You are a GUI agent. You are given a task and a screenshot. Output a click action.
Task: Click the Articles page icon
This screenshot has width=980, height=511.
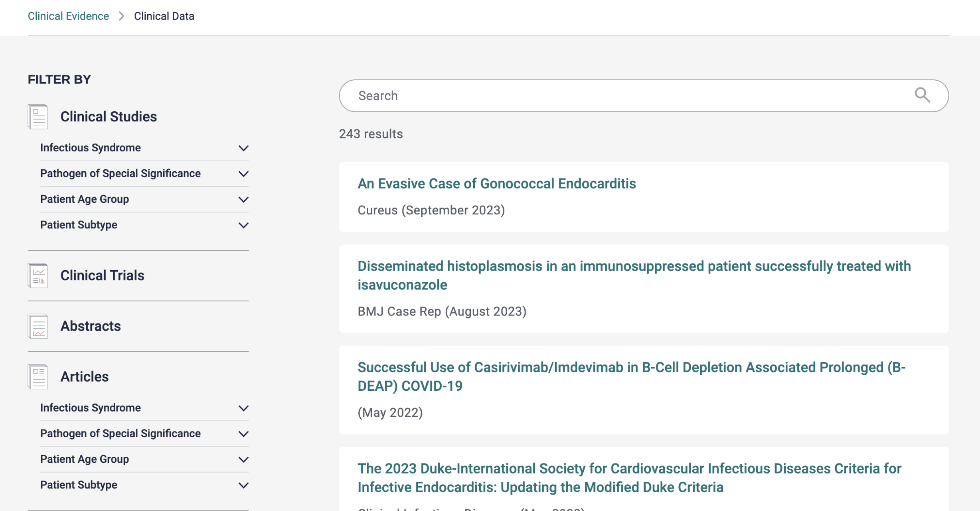(x=38, y=376)
